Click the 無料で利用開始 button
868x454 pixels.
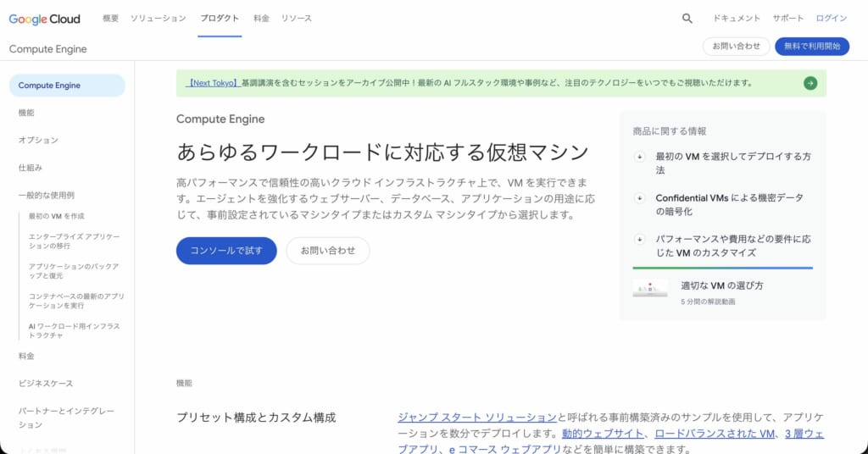[812, 47]
